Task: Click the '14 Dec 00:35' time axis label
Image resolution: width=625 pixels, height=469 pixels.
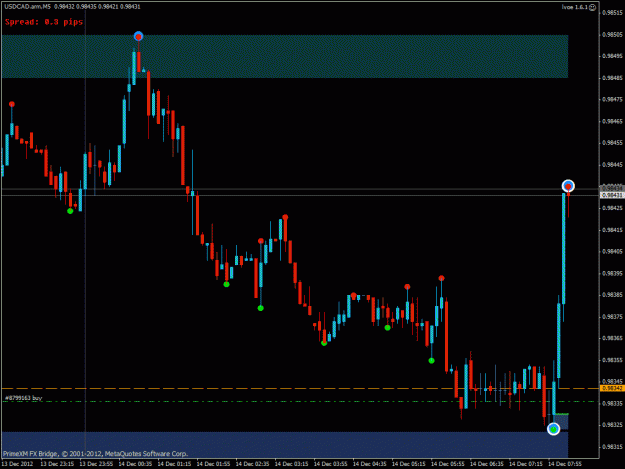Action: 135,464
